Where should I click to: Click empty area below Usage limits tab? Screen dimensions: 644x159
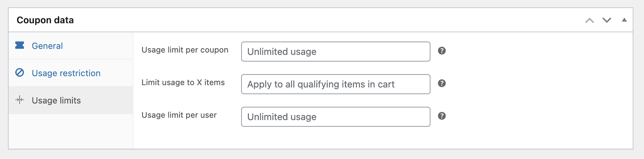(71, 131)
